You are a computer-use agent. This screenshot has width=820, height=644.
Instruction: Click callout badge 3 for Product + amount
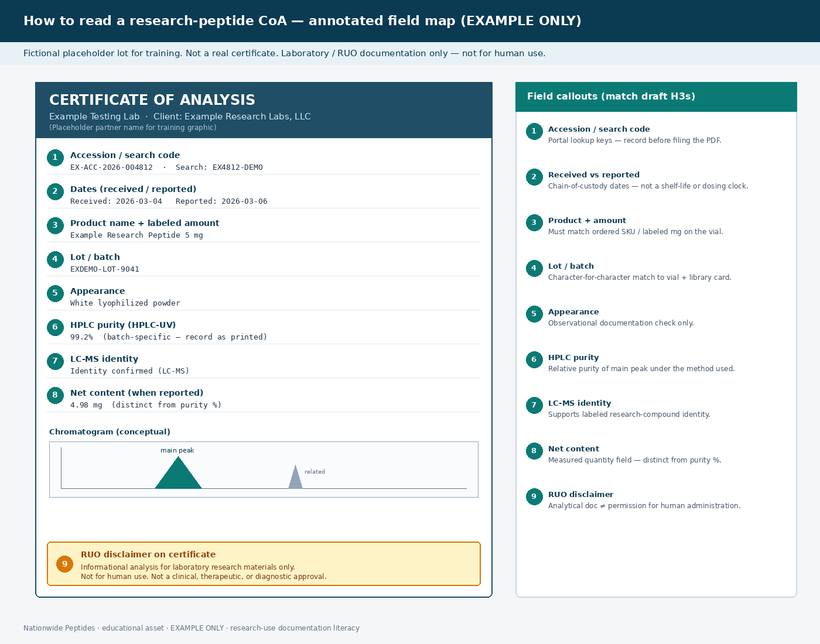click(534, 222)
